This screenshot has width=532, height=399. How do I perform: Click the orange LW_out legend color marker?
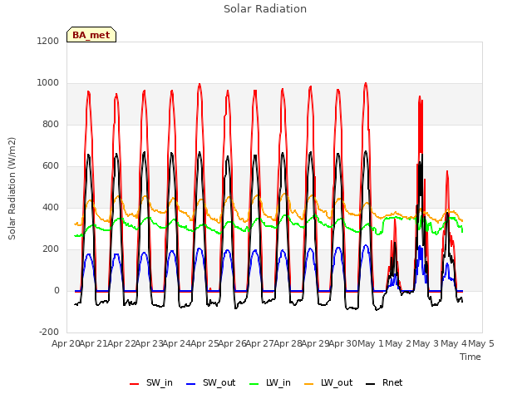pos(309,384)
